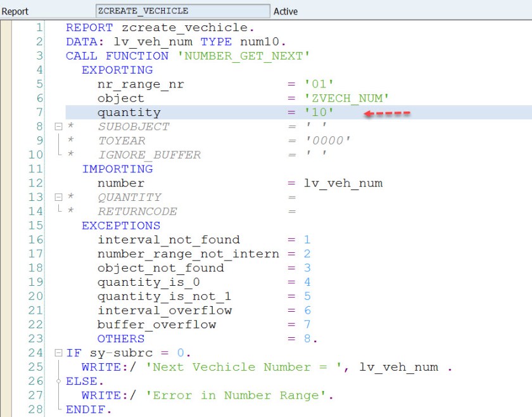Image resolution: width=532 pixels, height=417 pixels.
Task: Click exception value 8 on line 23
Action: click(307, 338)
